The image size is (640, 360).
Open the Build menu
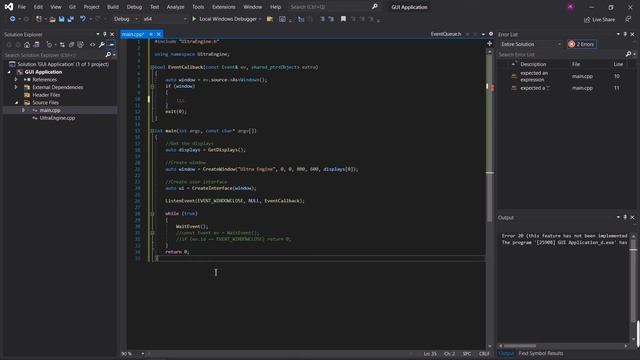[113, 7]
